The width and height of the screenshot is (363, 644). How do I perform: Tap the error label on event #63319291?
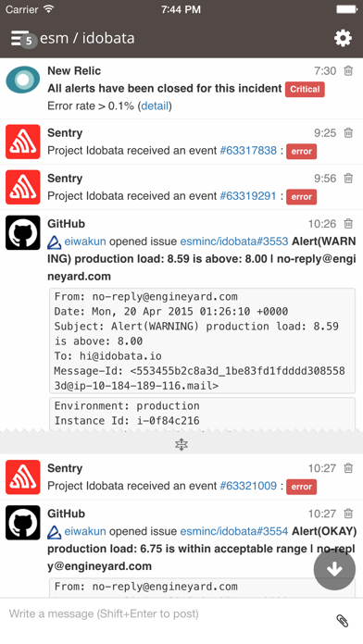(x=301, y=197)
